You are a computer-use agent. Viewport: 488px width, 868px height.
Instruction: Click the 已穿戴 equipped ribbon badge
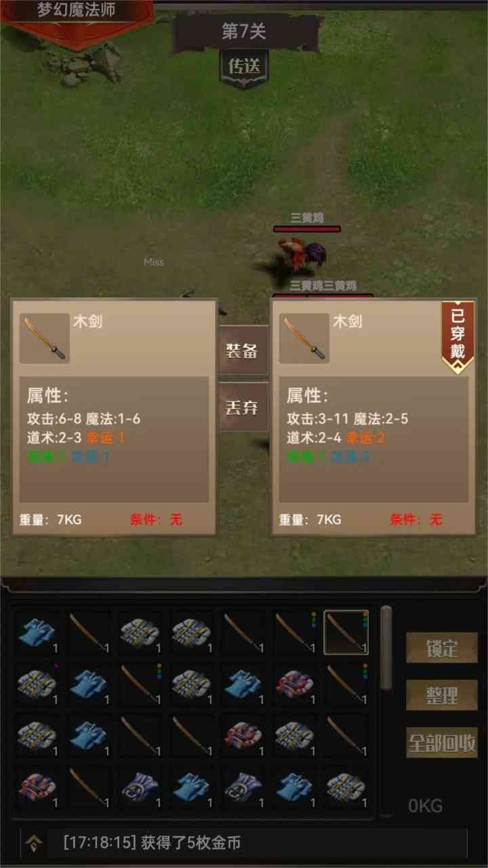click(458, 336)
